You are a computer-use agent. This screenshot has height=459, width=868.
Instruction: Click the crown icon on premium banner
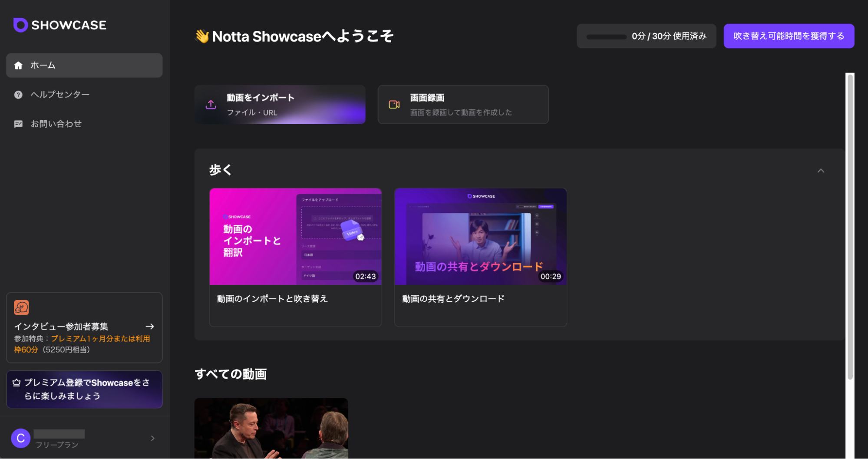(17, 383)
